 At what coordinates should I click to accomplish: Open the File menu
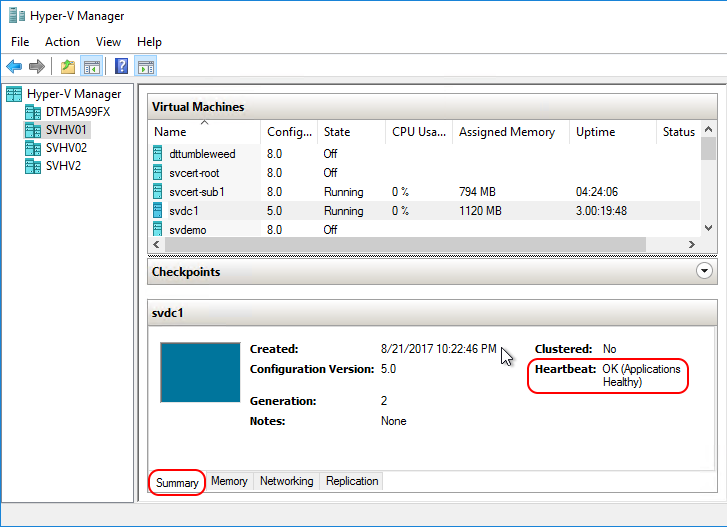point(20,42)
